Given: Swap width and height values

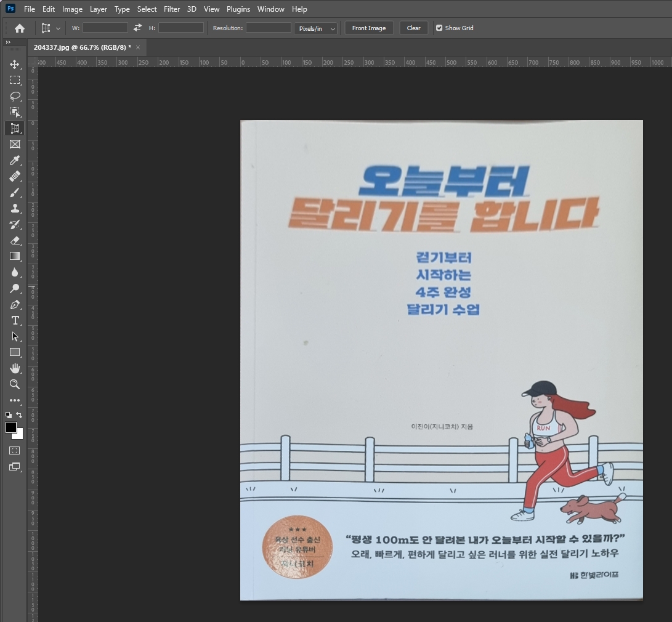Looking at the screenshot, I should coord(137,28).
